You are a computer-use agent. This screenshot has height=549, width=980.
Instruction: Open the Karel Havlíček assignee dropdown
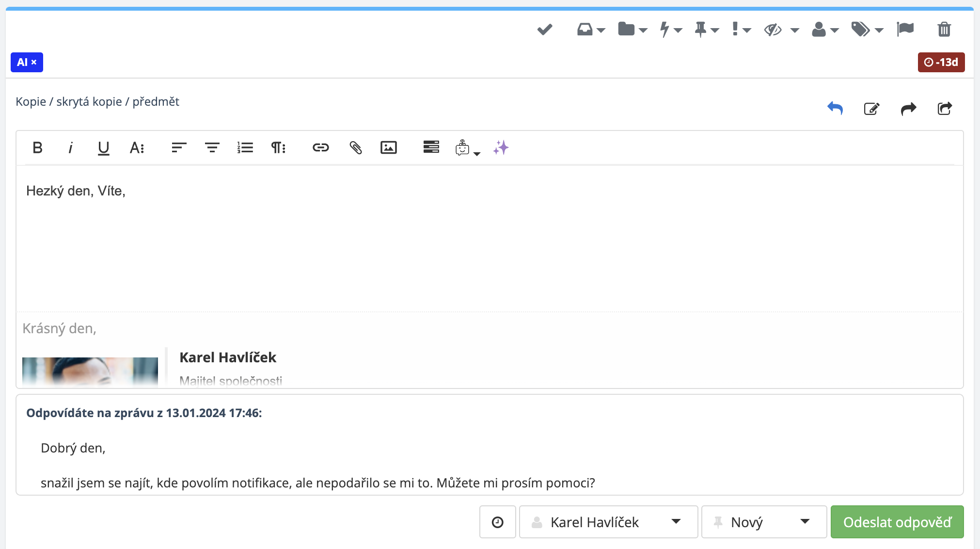pos(608,522)
